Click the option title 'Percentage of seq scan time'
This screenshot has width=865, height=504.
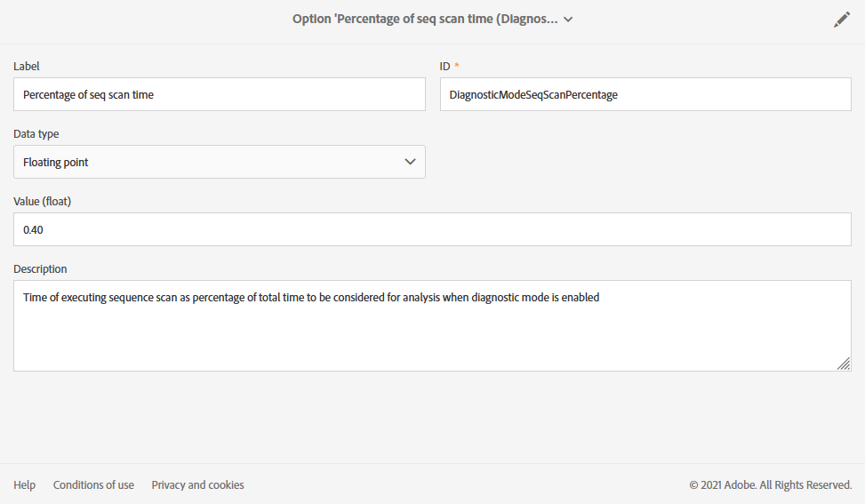(425, 20)
